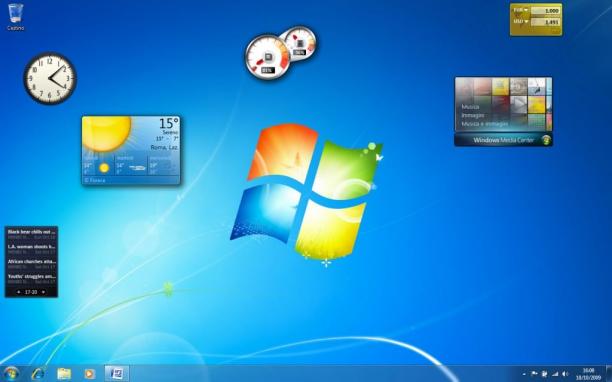
Task: Show hidden tray icons arrow
Action: click(x=524, y=374)
